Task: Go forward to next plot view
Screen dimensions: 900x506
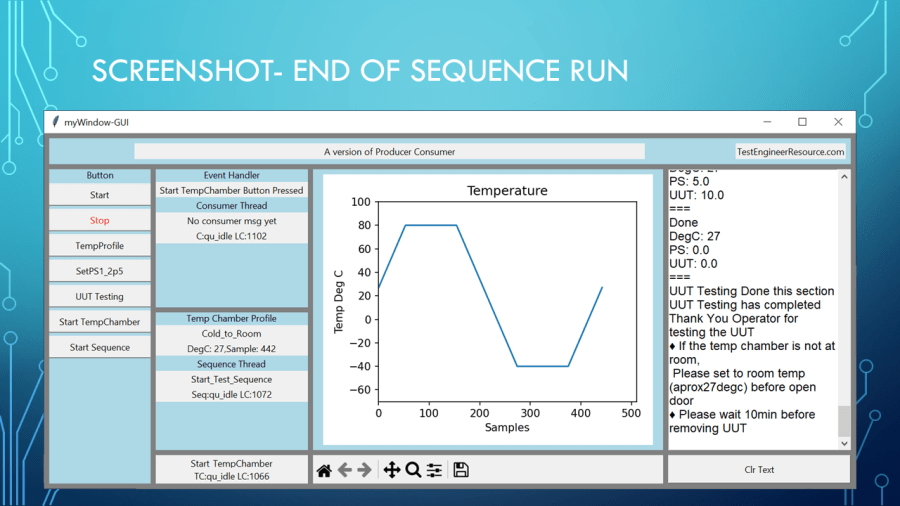Action: click(x=364, y=470)
